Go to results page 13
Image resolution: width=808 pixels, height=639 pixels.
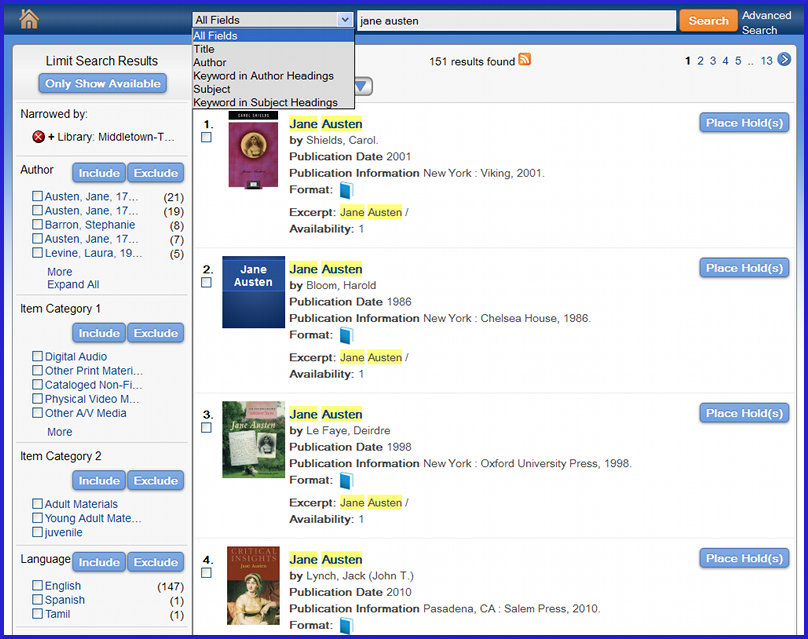tap(766, 61)
